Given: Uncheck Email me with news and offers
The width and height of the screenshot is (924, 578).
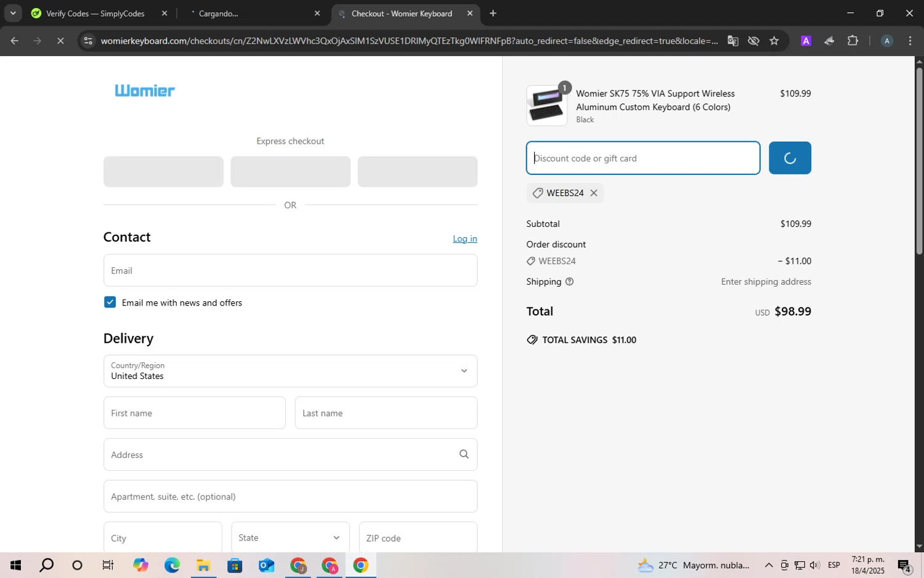Looking at the screenshot, I should coord(110,302).
